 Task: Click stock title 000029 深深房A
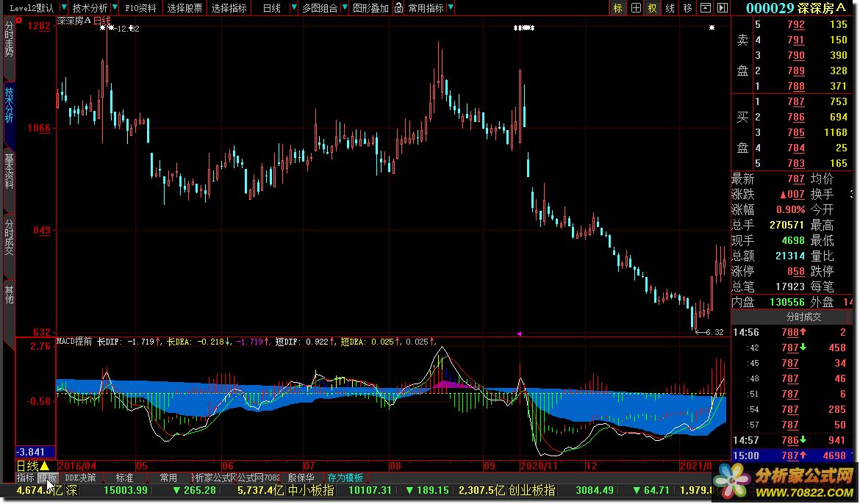click(x=795, y=7)
